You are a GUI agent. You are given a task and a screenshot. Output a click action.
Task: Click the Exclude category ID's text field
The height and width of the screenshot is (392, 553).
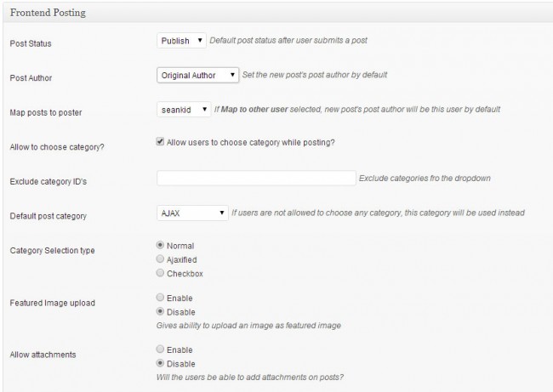(255, 178)
